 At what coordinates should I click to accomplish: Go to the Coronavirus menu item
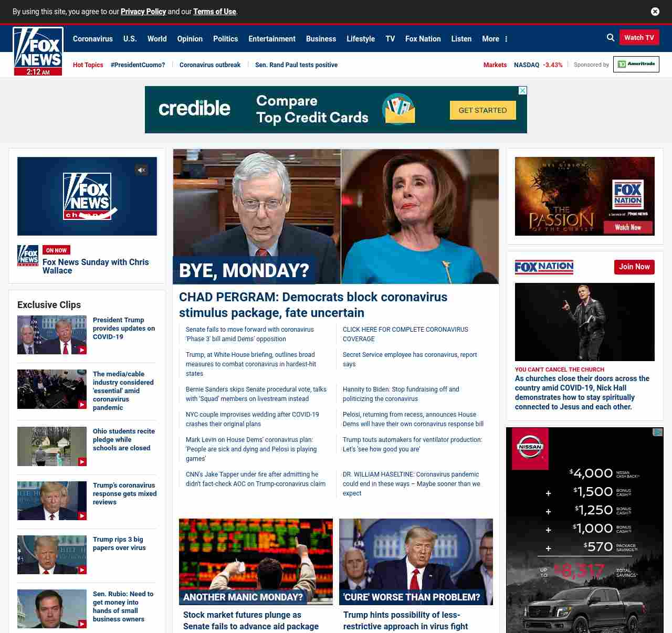pyautogui.click(x=92, y=39)
